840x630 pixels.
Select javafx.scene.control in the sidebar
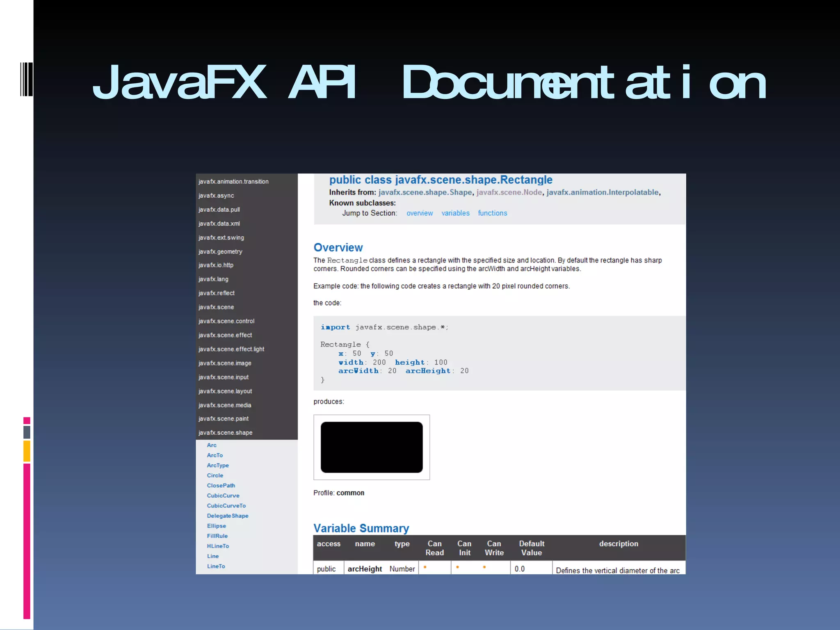tap(226, 321)
